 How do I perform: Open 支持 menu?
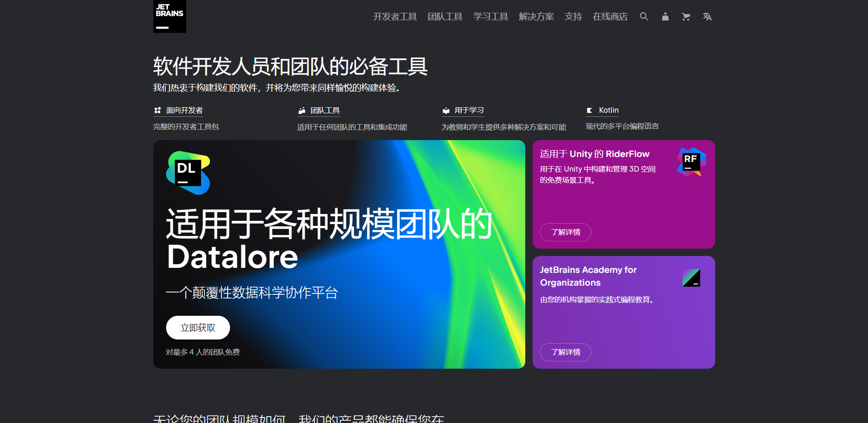[574, 16]
